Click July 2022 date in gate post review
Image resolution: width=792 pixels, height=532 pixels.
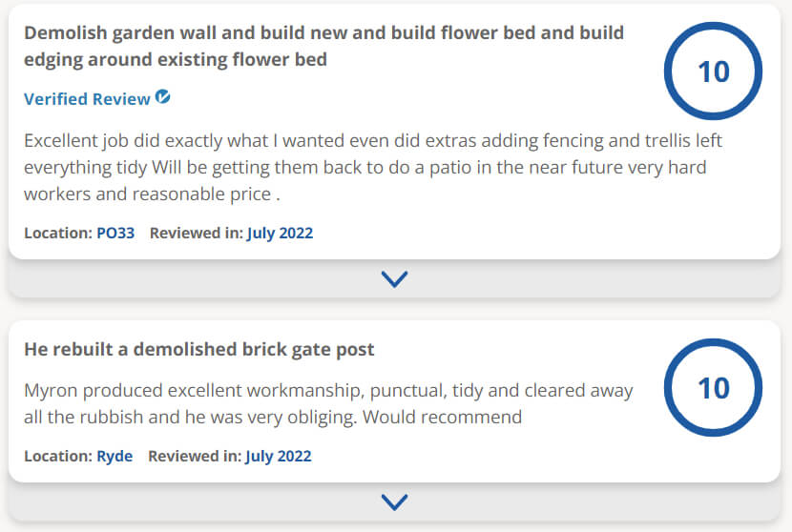click(279, 456)
